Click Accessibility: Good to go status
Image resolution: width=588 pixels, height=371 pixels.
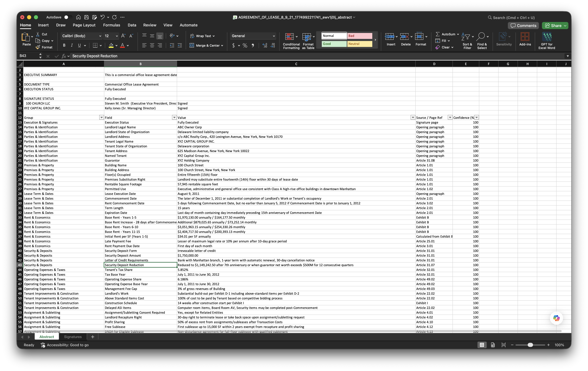(65, 345)
